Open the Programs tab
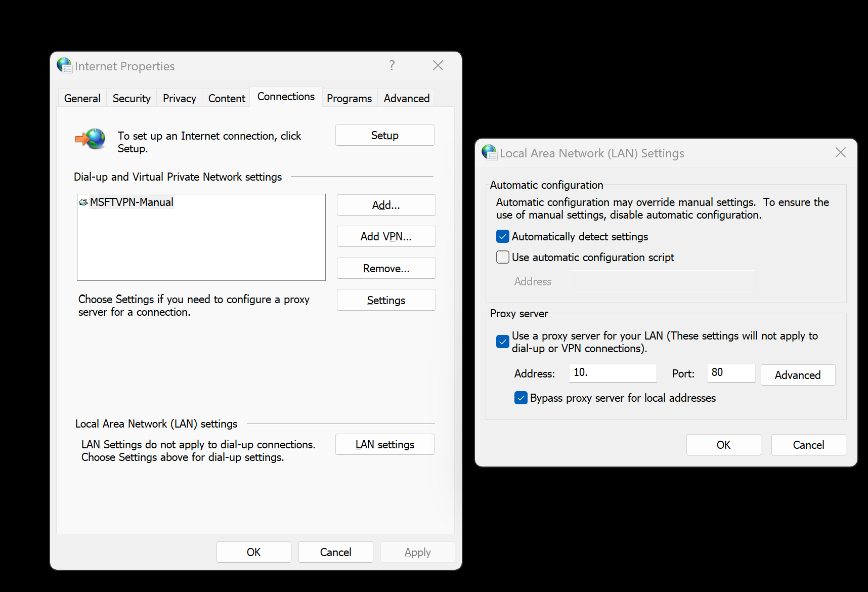This screenshot has width=868, height=592. point(350,98)
